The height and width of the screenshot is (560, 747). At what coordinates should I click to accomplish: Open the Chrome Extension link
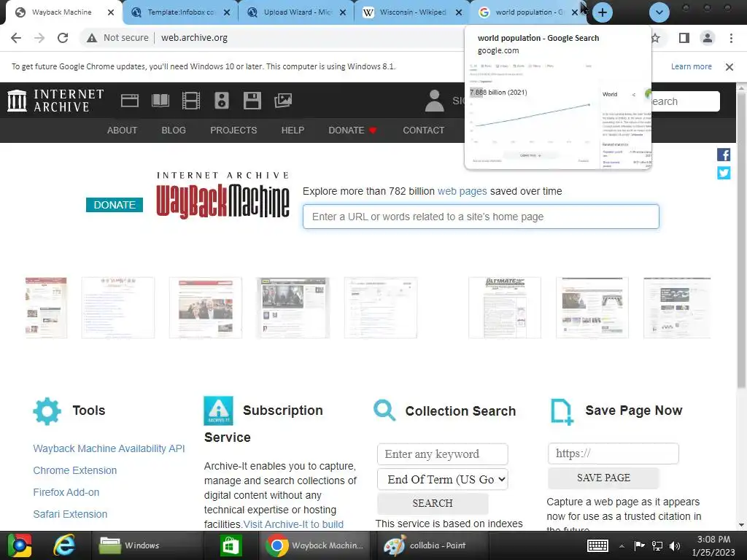coord(75,470)
